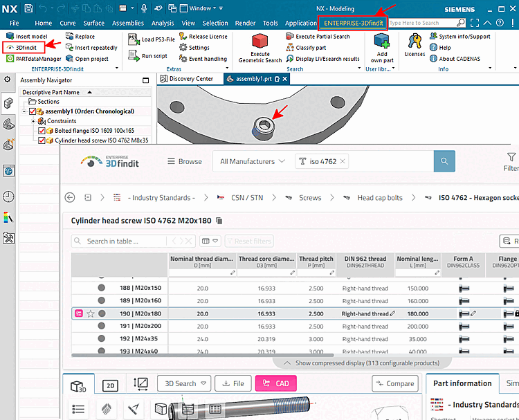
Task: Toggle the assembly1 checkbox in navigator
Action: click(33, 111)
